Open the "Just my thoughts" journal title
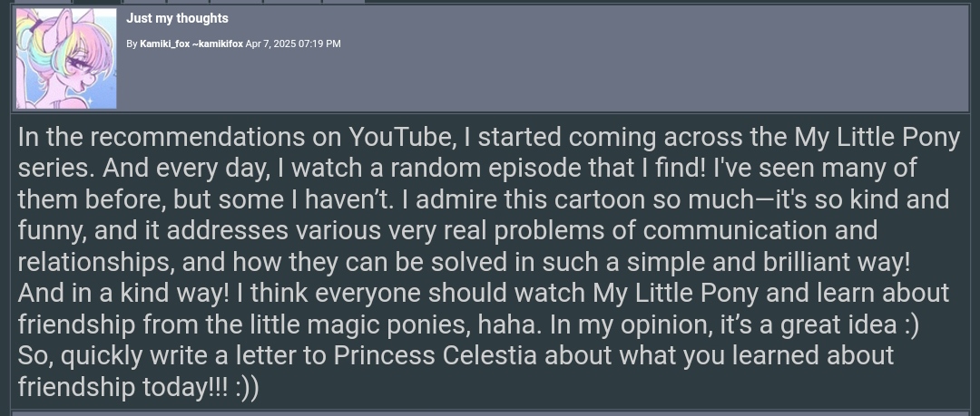 [177, 18]
